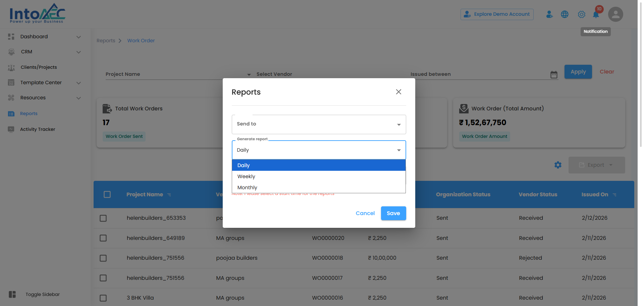
Task: Click the Cancel link in dialog
Action: 365,213
